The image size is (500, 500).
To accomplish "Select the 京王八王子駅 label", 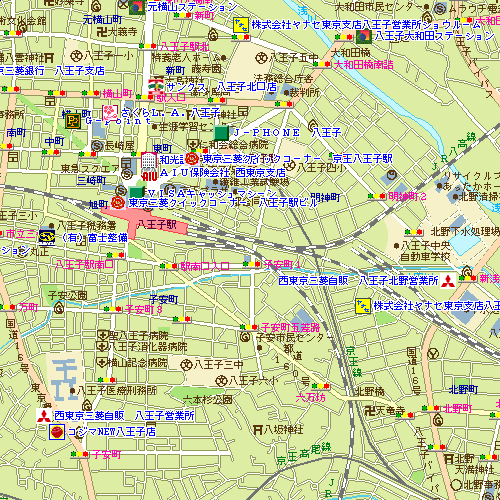I will coord(363,158).
